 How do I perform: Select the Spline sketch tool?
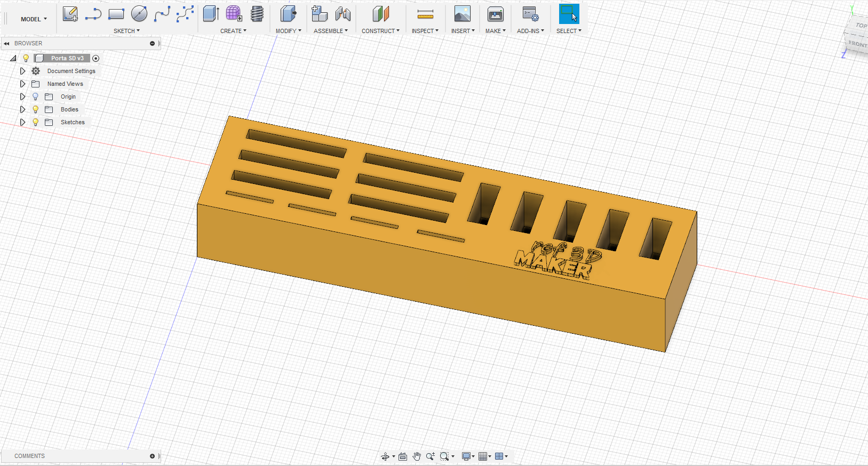point(162,14)
